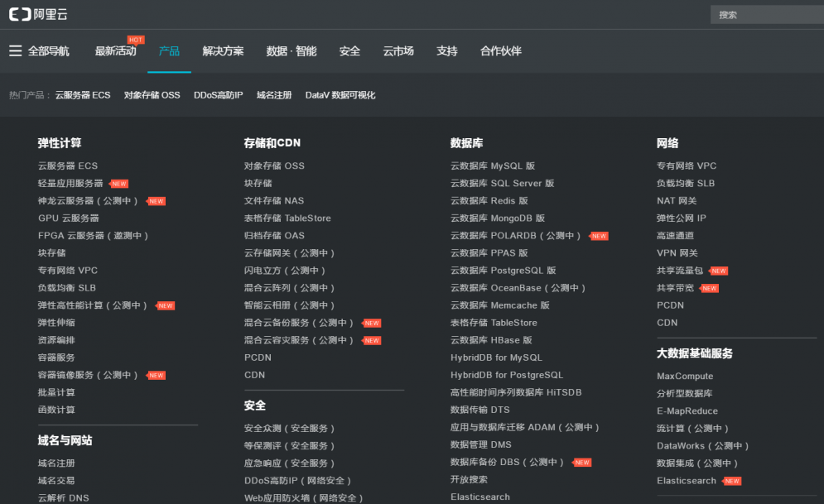
Task: Open the 资源编排 link
Action: pos(56,340)
